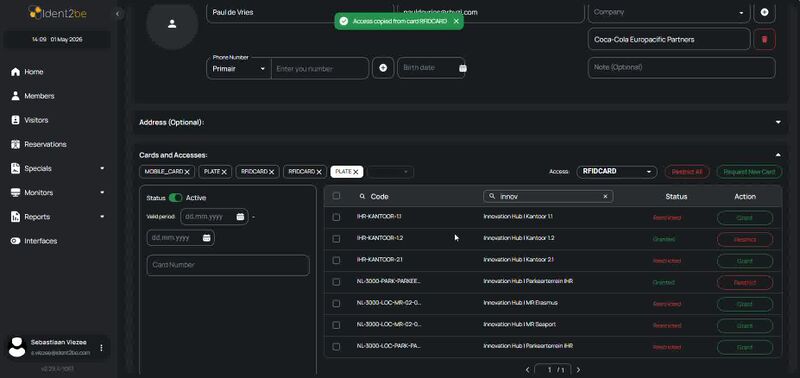Click the Coca-Cola Europacific Partners field
Screen dimensions: 800x378
(669, 39)
